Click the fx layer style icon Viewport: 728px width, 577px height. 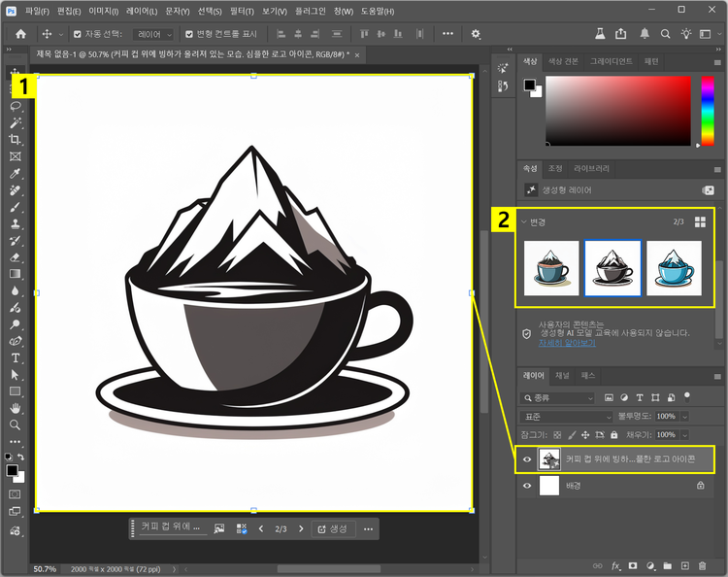(615, 565)
